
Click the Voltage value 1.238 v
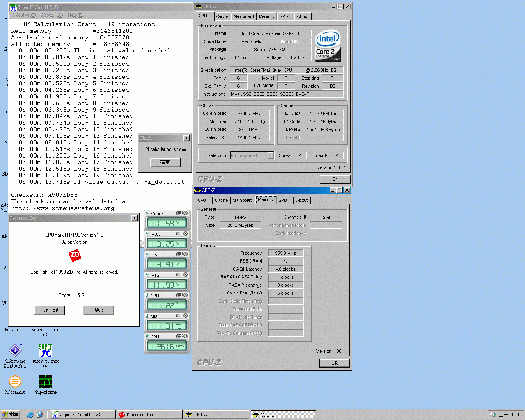coord(297,57)
